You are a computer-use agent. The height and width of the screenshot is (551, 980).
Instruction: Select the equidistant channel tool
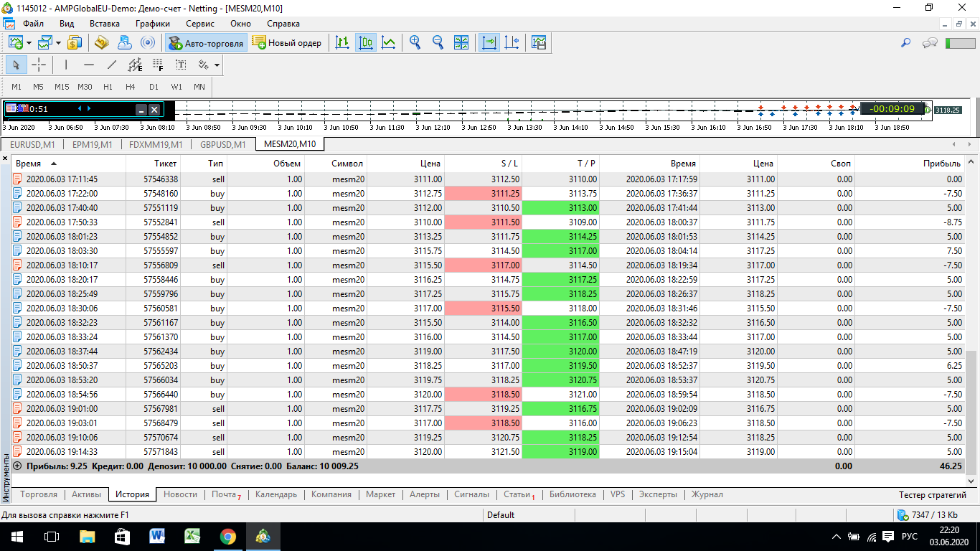[x=135, y=65]
